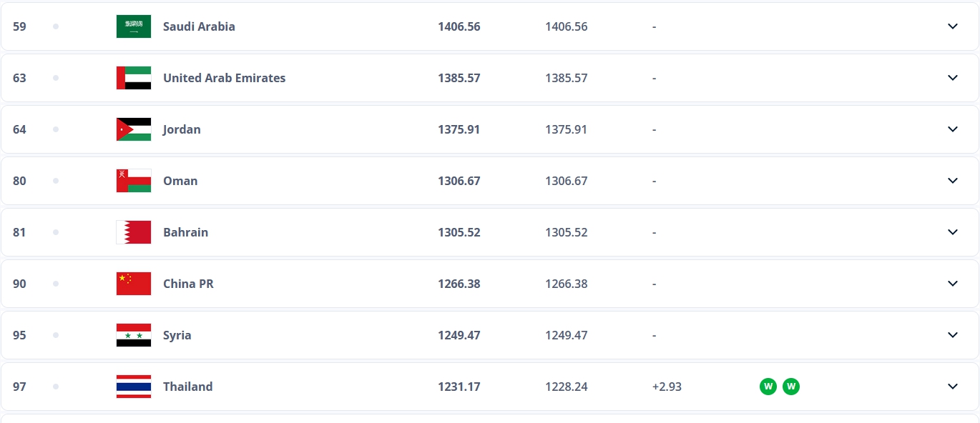Open the Saudi Arabia team link

(199, 26)
